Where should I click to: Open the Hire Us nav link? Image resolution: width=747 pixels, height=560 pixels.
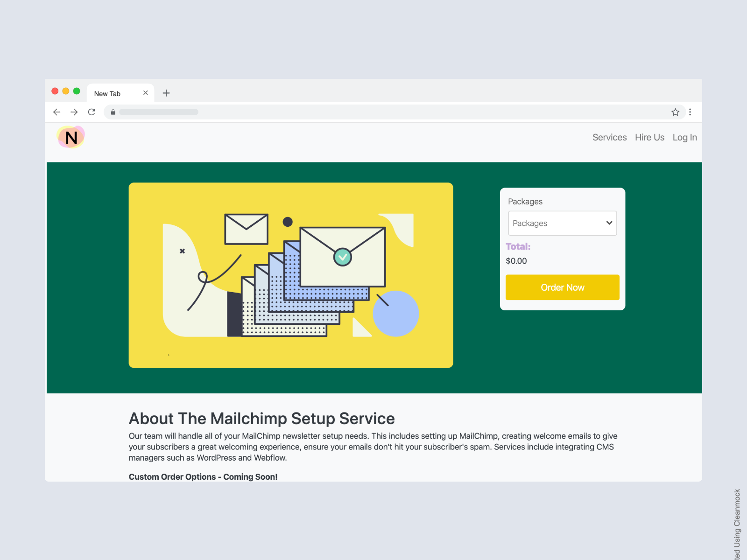pos(649,137)
